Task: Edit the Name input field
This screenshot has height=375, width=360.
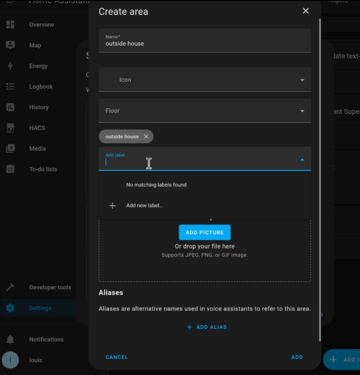Action: pos(205,41)
